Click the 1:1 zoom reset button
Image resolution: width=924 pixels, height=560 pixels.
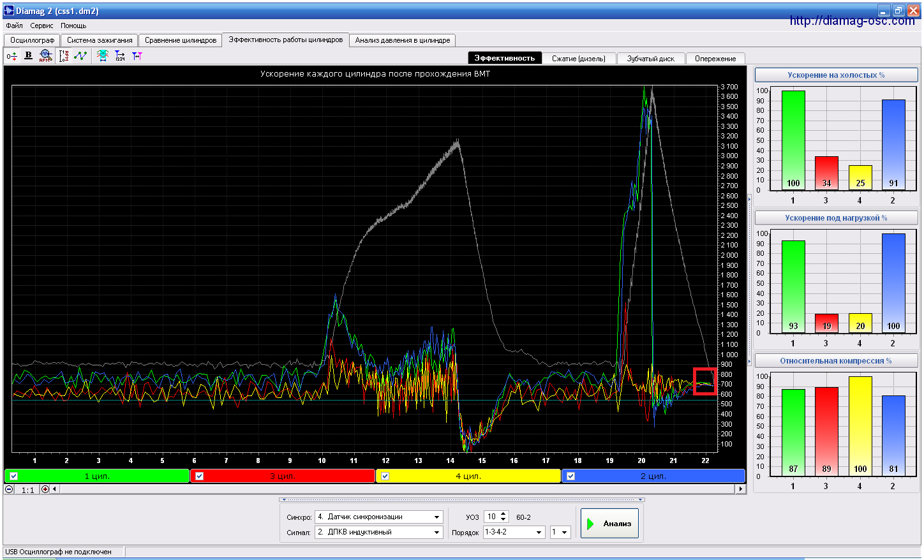click(x=27, y=490)
